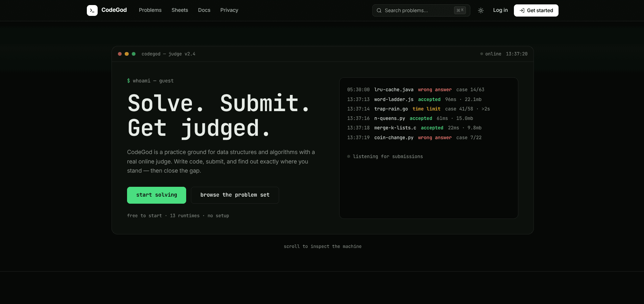Click the start solving button
The width and height of the screenshot is (644, 304).
tap(156, 195)
